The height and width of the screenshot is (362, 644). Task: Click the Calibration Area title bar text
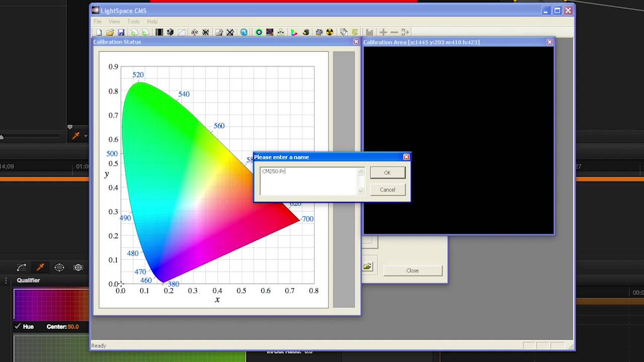pyautogui.click(x=422, y=42)
